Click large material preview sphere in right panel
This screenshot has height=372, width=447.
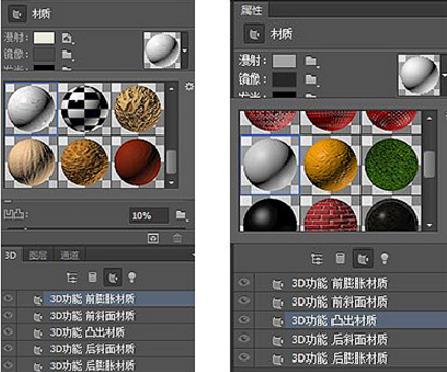(418, 75)
